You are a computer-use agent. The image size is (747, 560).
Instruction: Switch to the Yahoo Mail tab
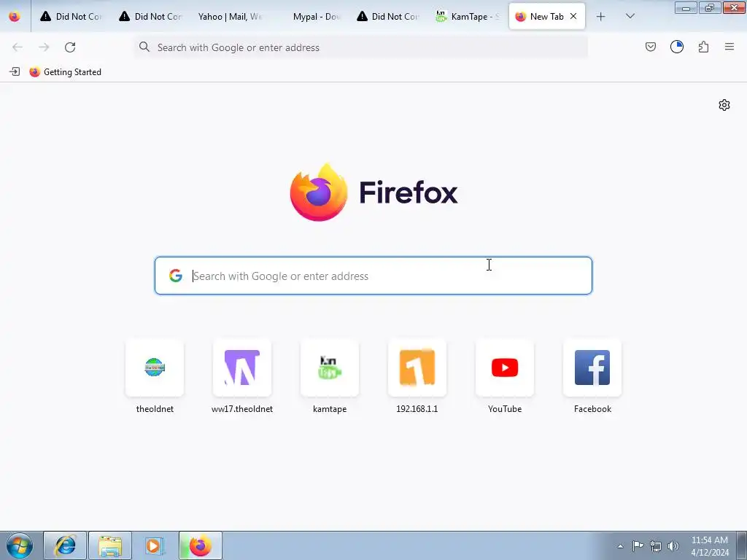[x=229, y=17]
